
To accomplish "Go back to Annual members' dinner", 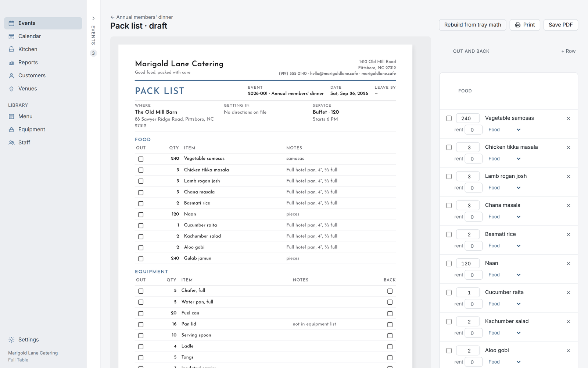I will (141, 17).
